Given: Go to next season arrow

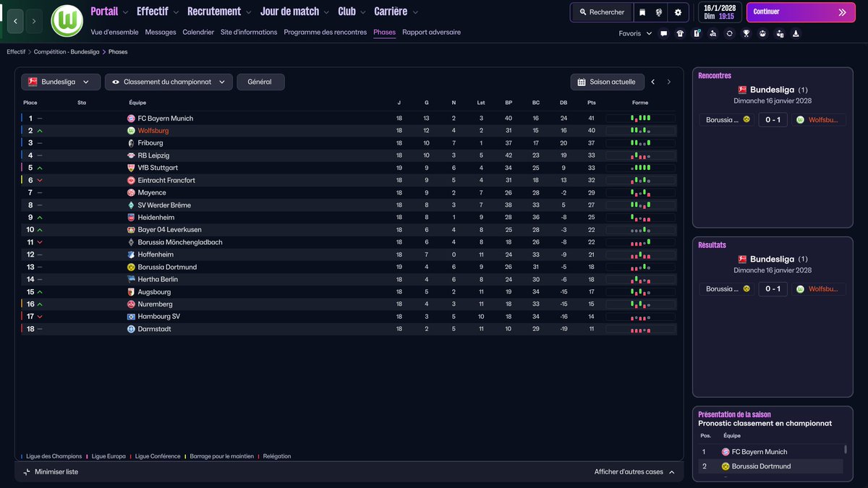Looking at the screenshot, I should tap(669, 82).
